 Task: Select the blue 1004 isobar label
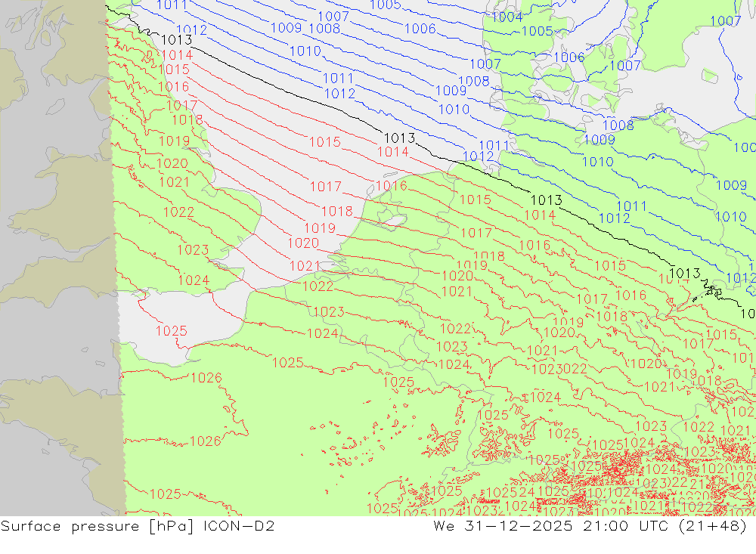click(507, 17)
